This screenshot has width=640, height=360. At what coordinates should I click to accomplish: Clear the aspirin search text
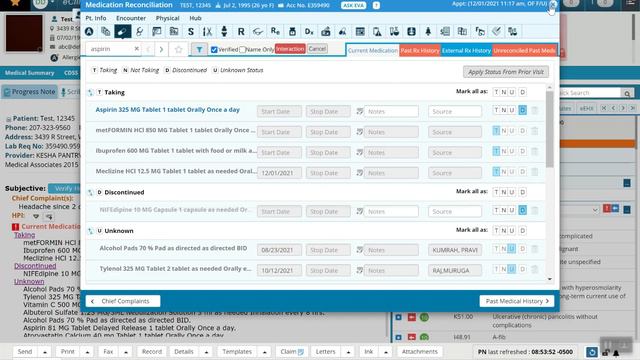(x=137, y=49)
